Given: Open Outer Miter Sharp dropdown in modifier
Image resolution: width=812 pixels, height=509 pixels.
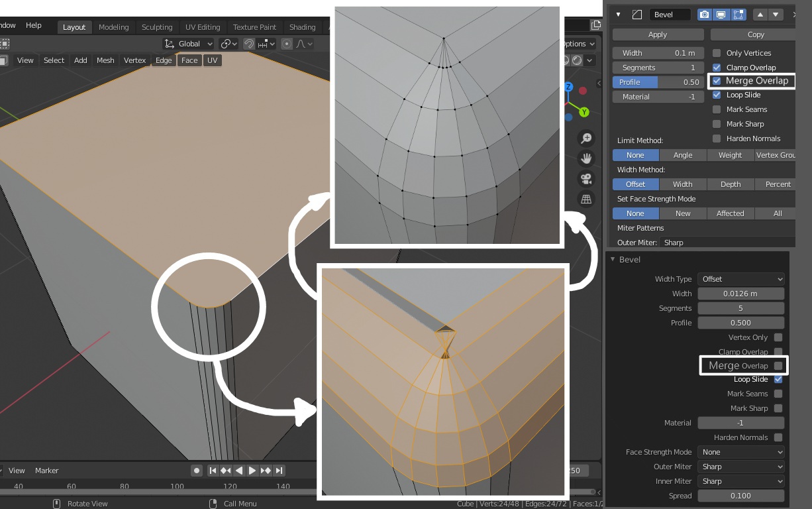Looking at the screenshot, I should point(727,243).
